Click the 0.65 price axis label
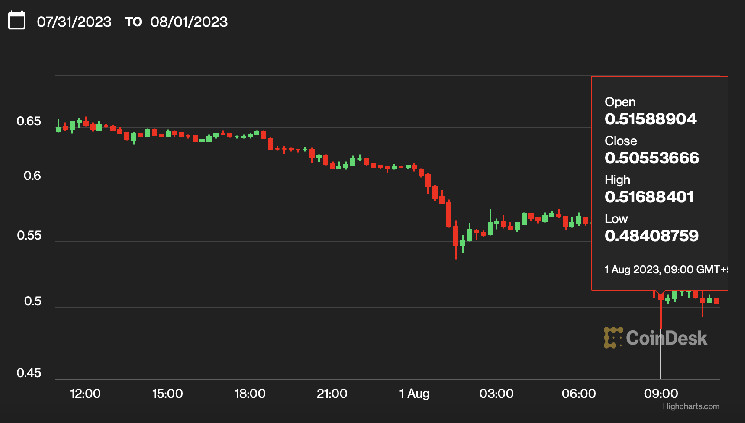 [29, 122]
